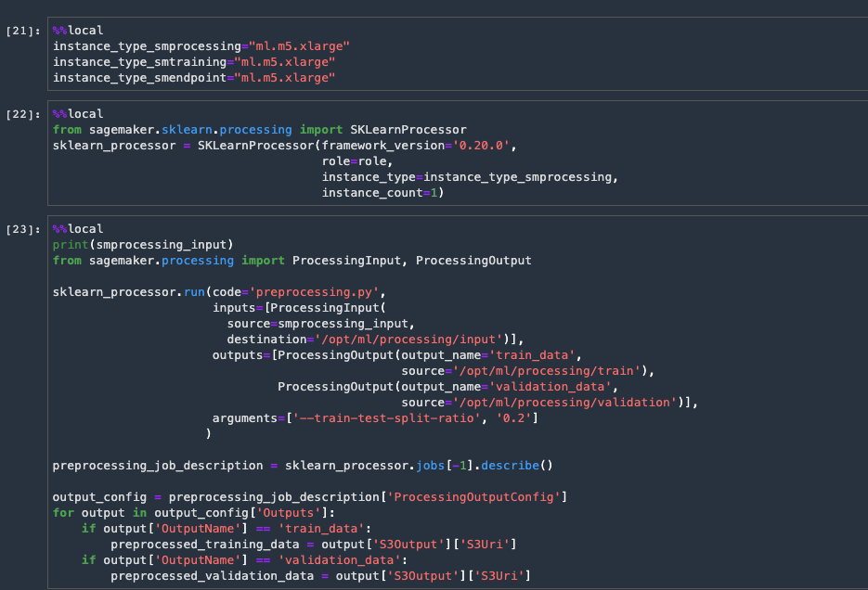Click the instance_type_smtraining variable name
The image size is (868, 590).
(x=139, y=62)
